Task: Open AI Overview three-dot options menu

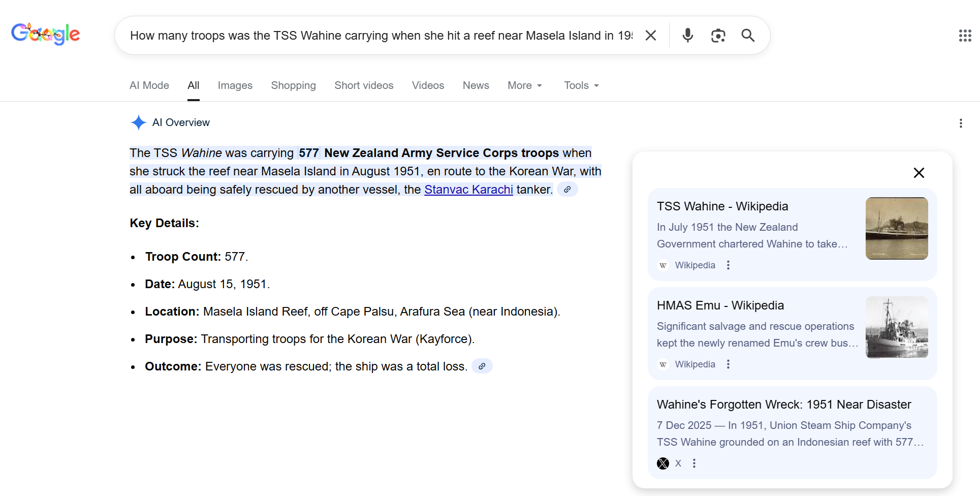Action: 961,123
